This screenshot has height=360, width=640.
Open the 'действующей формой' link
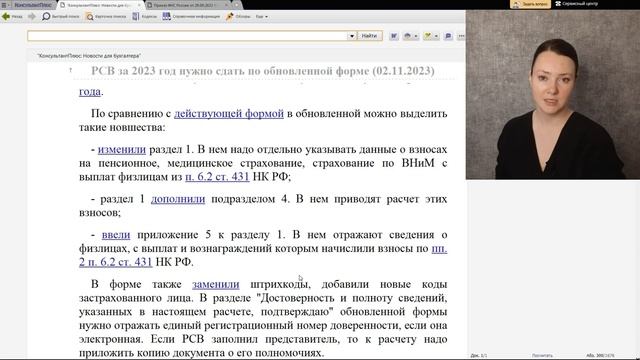click(229, 113)
